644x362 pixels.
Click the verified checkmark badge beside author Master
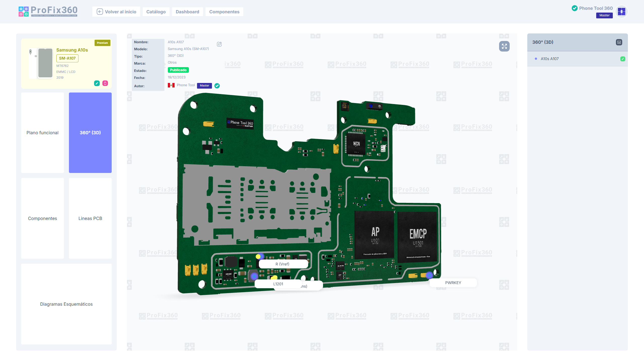(x=217, y=86)
